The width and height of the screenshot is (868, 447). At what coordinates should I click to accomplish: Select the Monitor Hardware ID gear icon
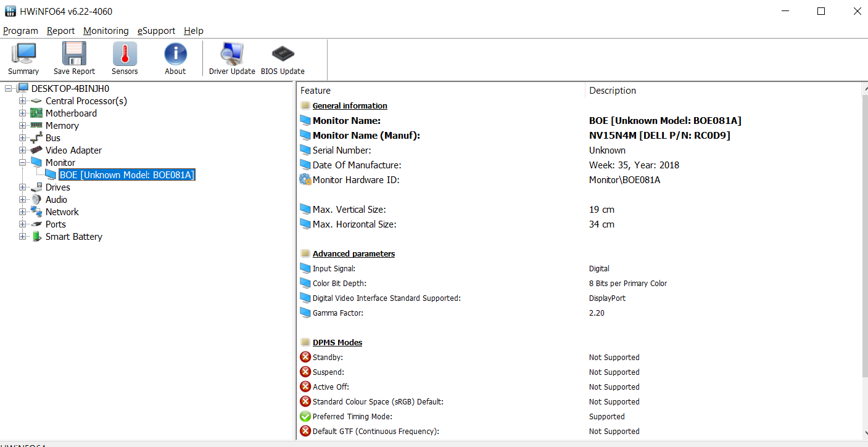[x=305, y=180]
